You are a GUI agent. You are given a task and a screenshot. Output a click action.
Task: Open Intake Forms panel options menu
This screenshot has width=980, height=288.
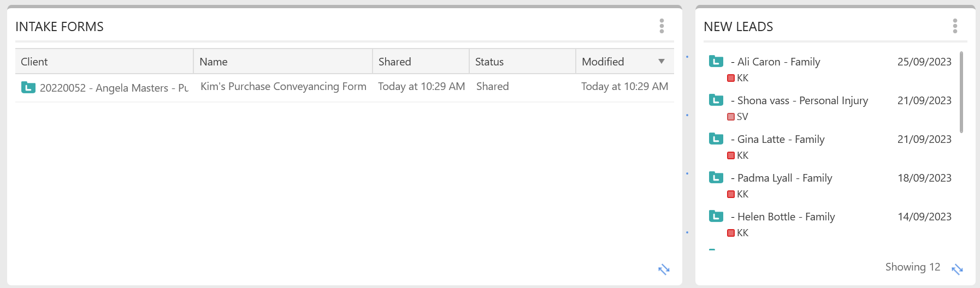662,26
